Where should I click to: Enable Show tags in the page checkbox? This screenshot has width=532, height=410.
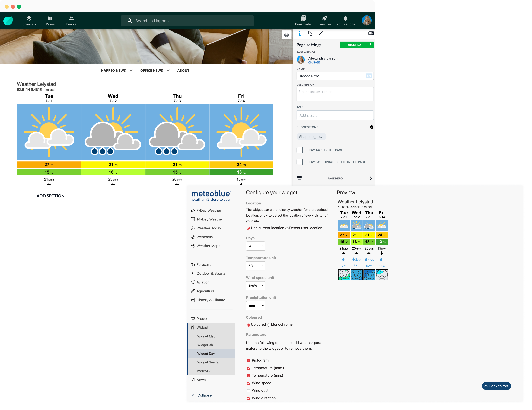(x=300, y=150)
